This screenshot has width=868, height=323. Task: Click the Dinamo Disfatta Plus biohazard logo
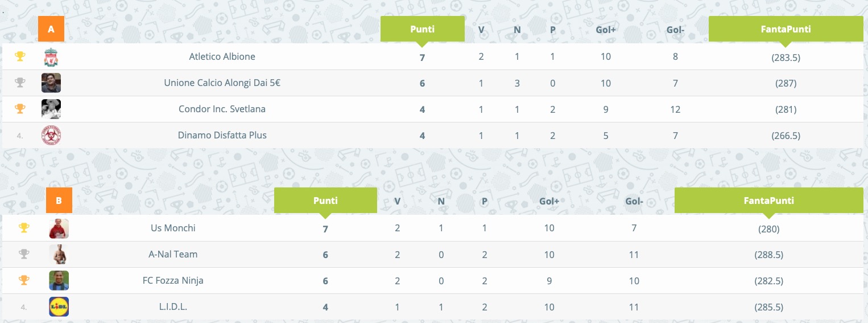[x=51, y=136]
